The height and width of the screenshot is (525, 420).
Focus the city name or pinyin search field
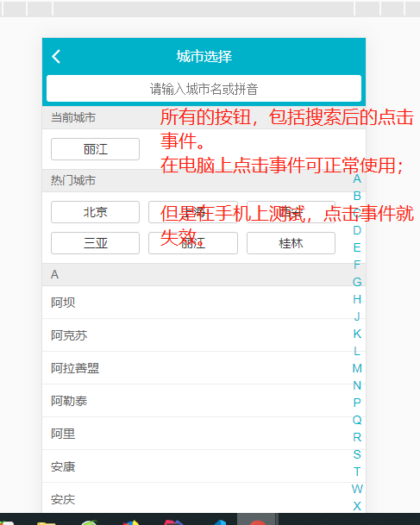204,89
